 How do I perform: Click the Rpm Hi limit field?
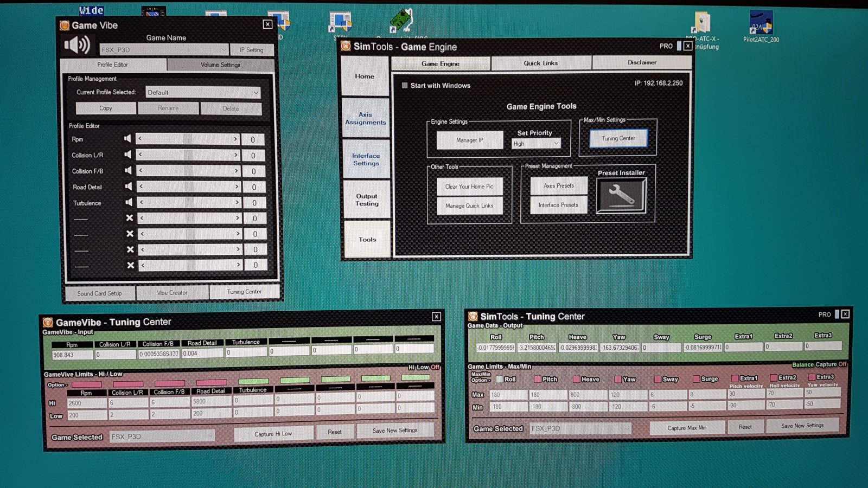click(x=87, y=403)
